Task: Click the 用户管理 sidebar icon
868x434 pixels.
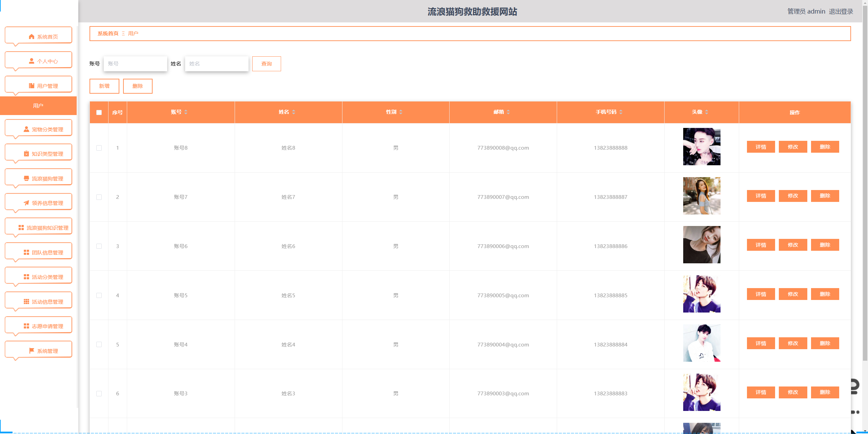Action: pyautogui.click(x=31, y=86)
